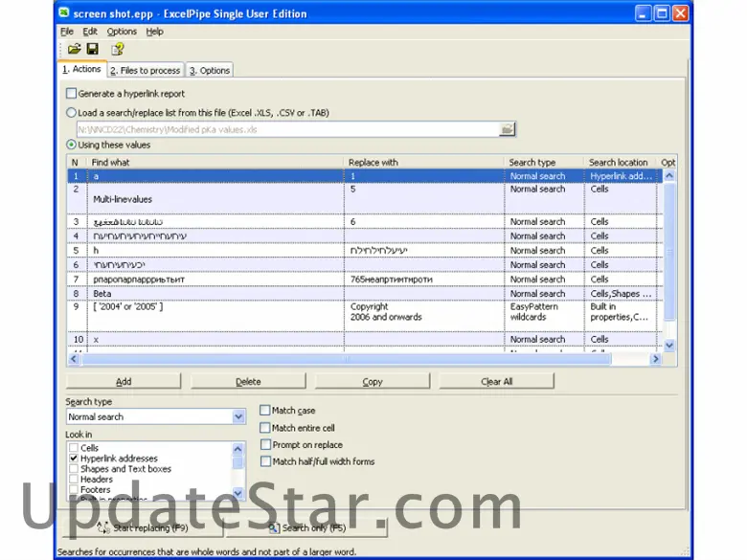This screenshot has height=560, width=747.
Task: Expand the Search type dropdown
Action: [x=238, y=417]
